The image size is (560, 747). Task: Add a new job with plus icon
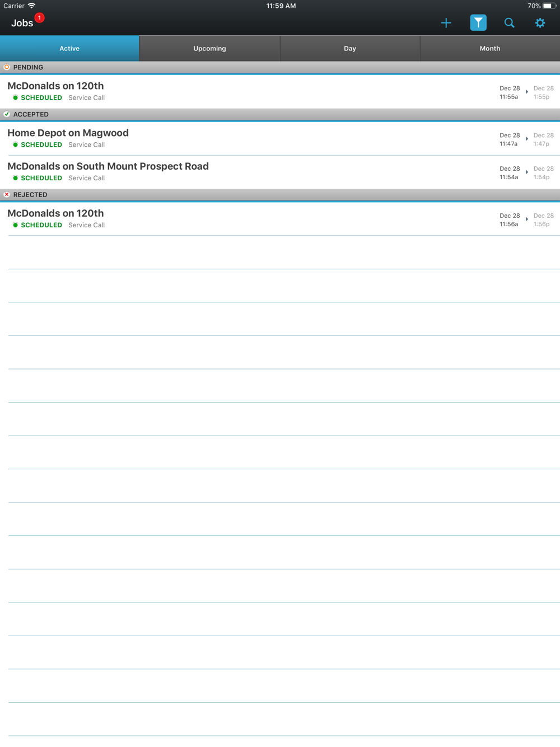(446, 23)
